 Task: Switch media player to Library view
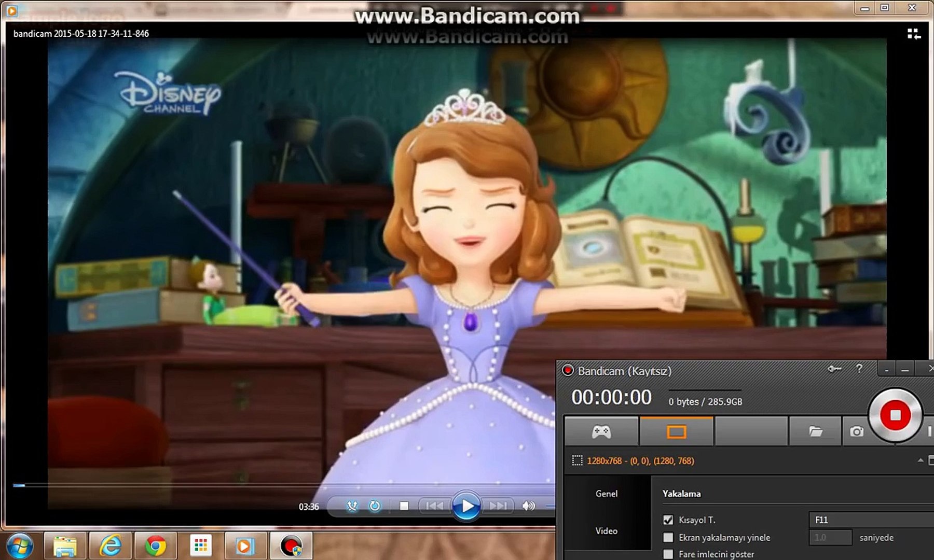tap(914, 34)
